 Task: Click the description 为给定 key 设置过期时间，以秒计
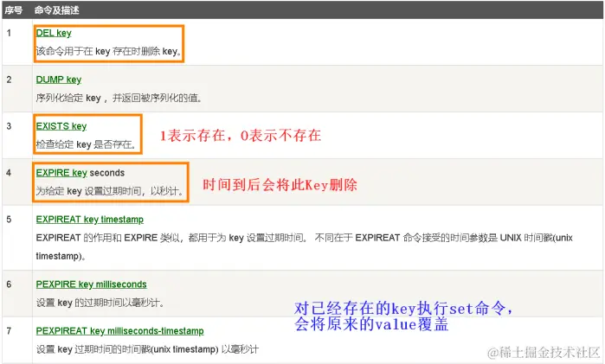pos(110,191)
